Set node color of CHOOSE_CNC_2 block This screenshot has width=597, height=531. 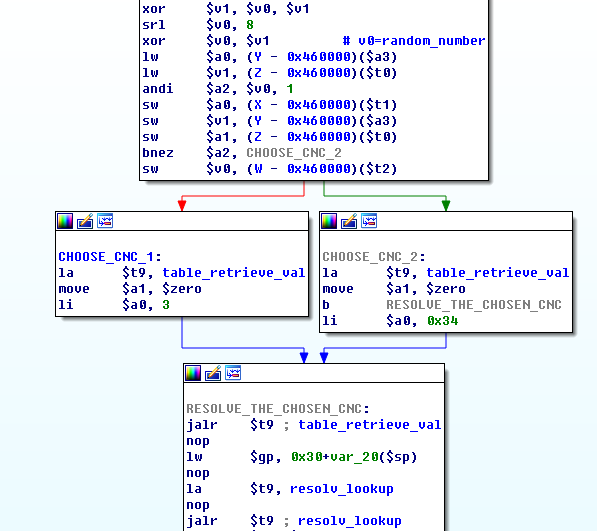tap(329, 221)
